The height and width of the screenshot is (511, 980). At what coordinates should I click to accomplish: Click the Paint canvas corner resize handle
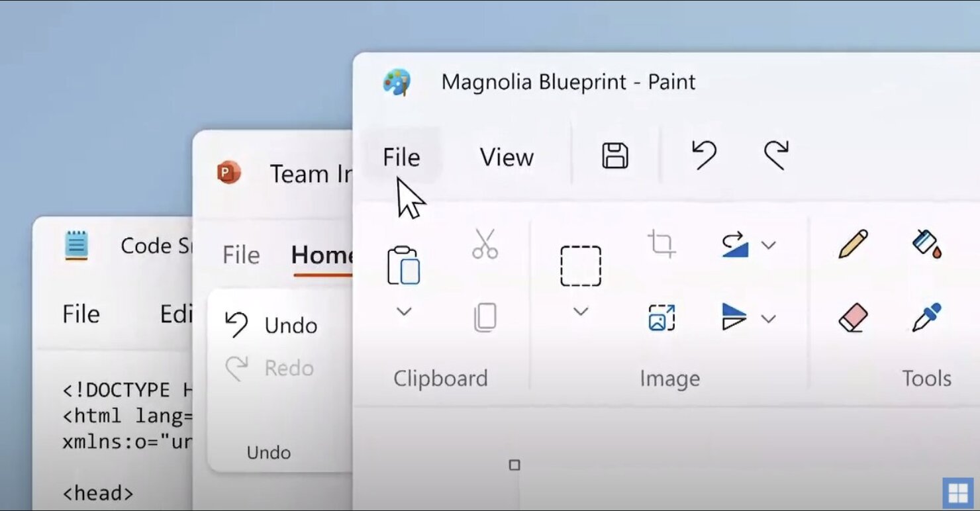(514, 465)
